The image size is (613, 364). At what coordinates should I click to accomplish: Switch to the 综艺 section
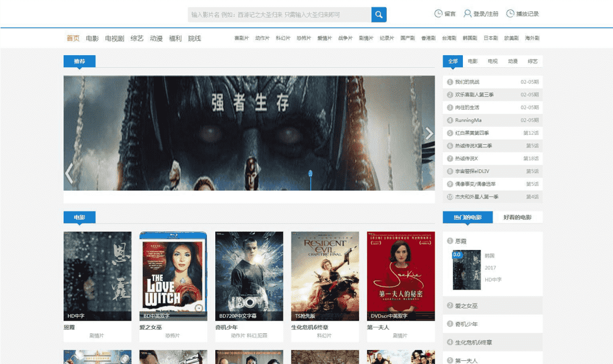pos(136,38)
